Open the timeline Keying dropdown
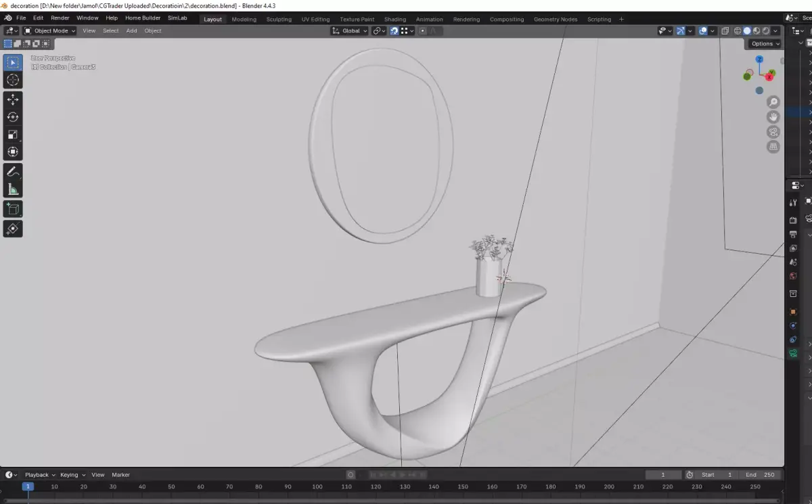The height and width of the screenshot is (504, 812). 72,475
